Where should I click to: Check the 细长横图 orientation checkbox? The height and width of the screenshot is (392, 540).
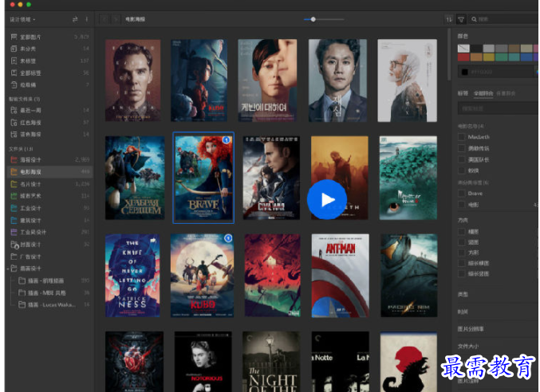pyautogui.click(x=462, y=263)
